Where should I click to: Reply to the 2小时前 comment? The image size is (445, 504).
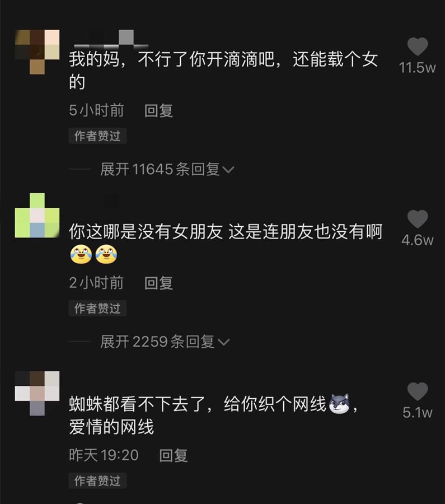coord(158,283)
